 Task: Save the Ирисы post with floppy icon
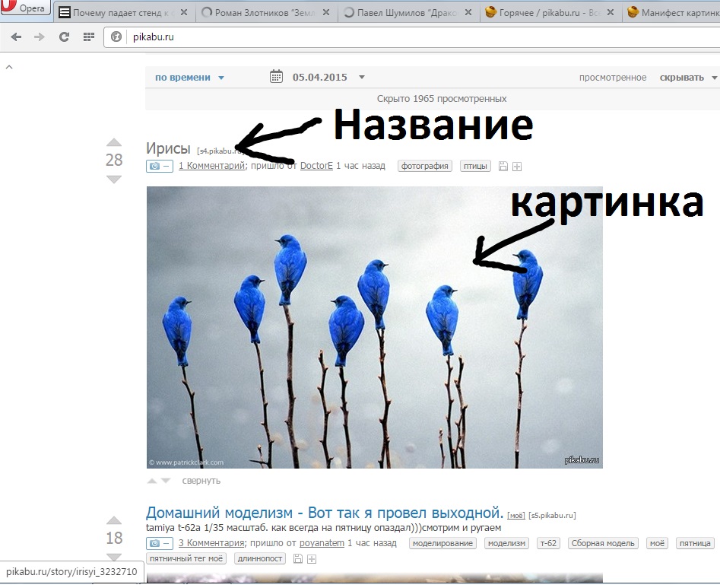503,167
